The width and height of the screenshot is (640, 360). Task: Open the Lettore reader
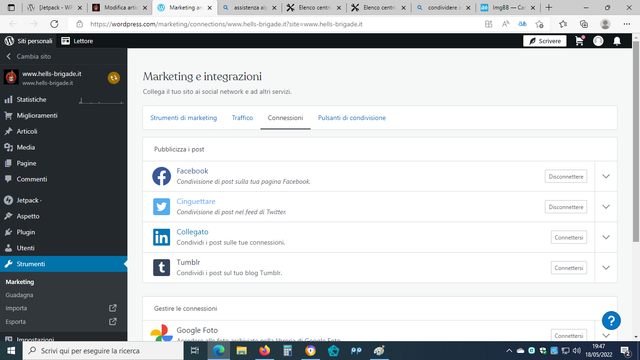pyautogui.click(x=77, y=41)
